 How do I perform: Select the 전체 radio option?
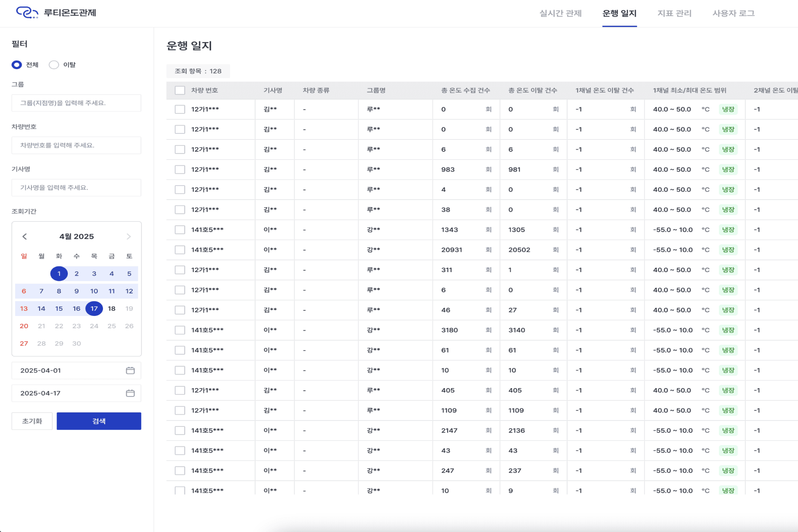pyautogui.click(x=17, y=65)
